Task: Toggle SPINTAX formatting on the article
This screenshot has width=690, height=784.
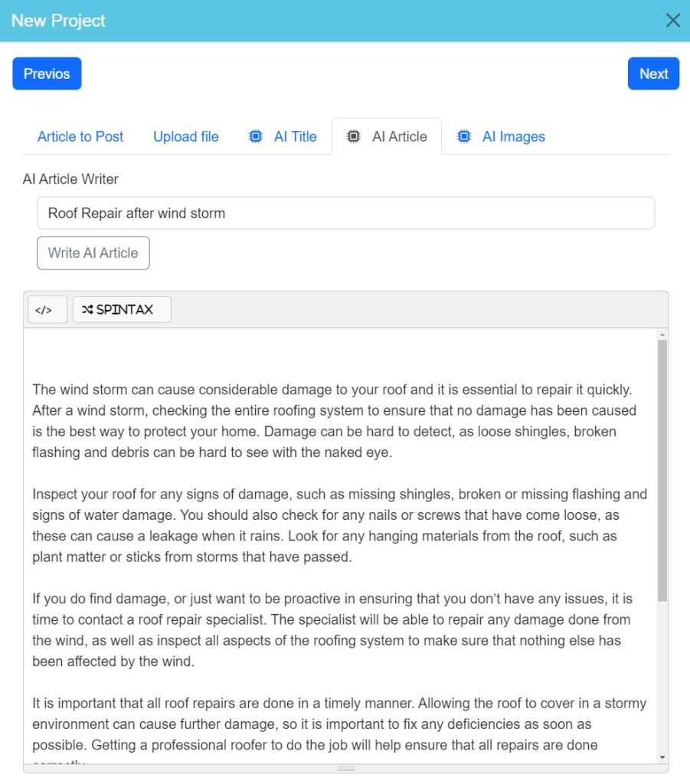Action: (121, 309)
